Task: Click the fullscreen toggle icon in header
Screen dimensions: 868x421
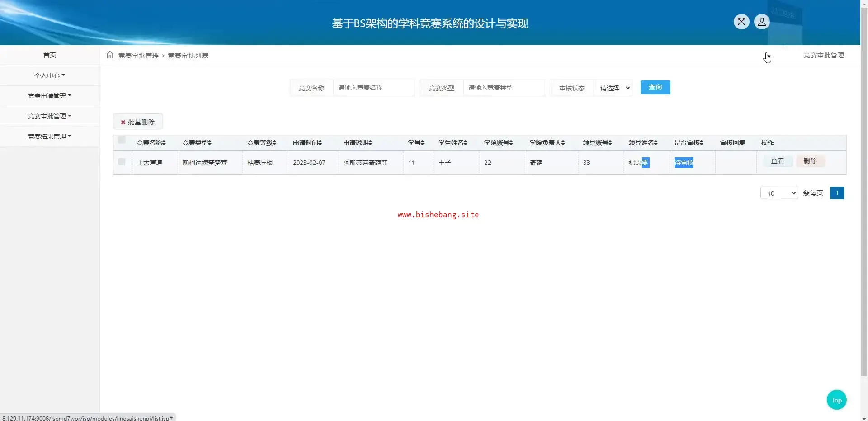Action: 741,22
